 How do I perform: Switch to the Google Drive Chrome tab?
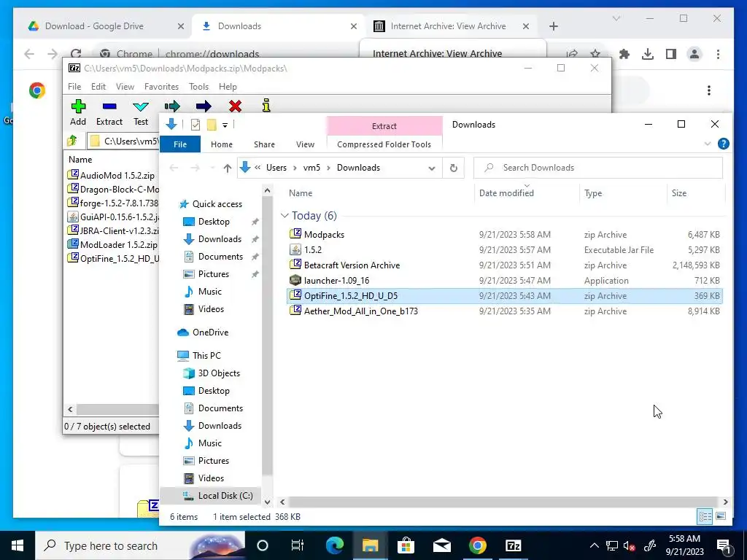[x=102, y=26]
